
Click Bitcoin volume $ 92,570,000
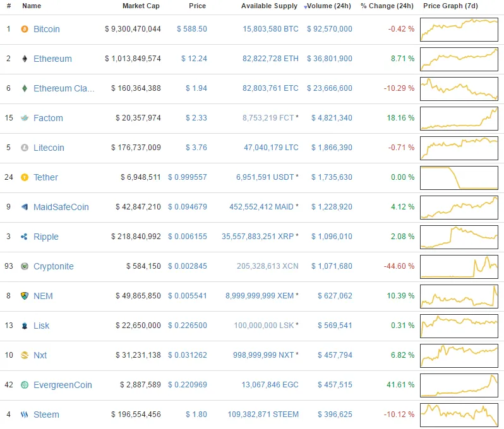click(330, 29)
